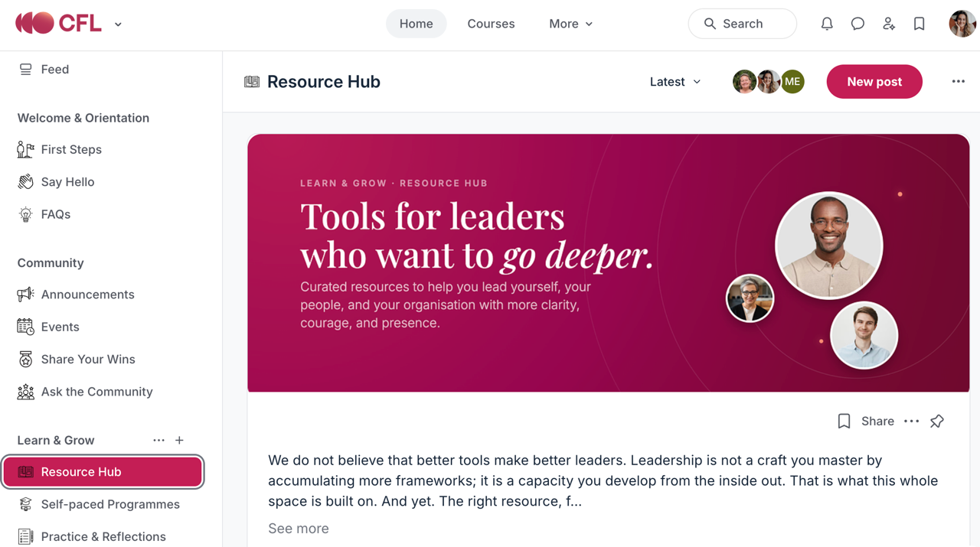The height and width of the screenshot is (547, 980).
Task: Create a New post
Action: 874,81
